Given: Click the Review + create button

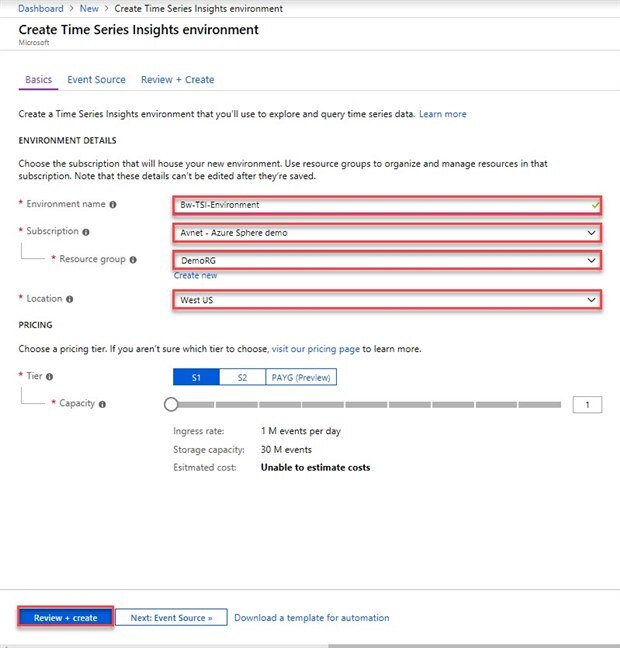Looking at the screenshot, I should click(65, 618).
